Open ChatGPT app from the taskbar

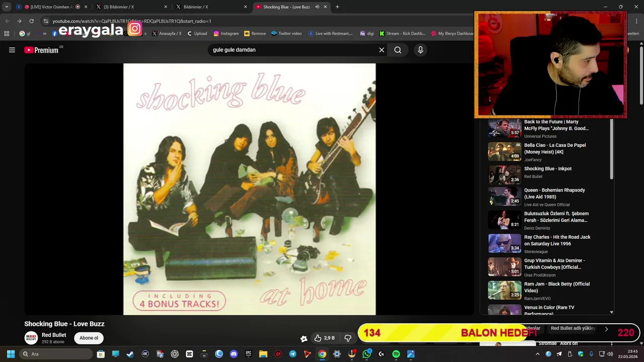point(175,354)
